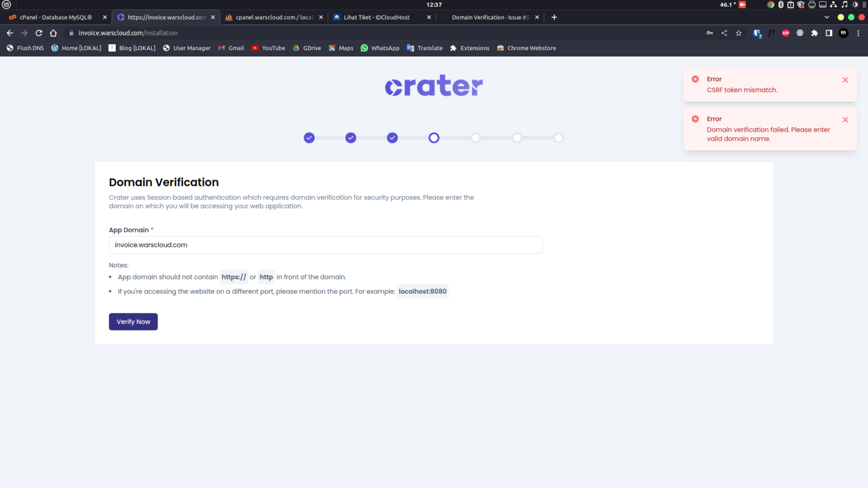Image resolution: width=868 pixels, height=488 pixels.
Task: Click inside the App Domain input field
Action: pos(325,245)
